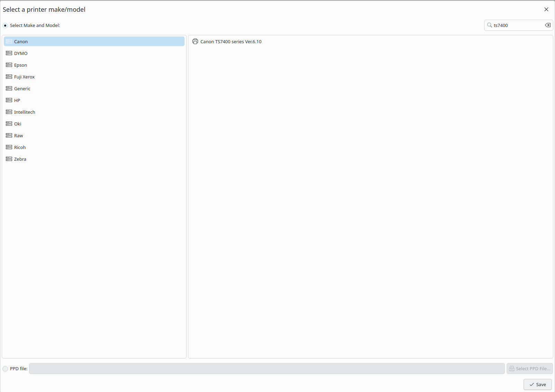Click the magnifier icon in search field
555x392 pixels.
489,25
